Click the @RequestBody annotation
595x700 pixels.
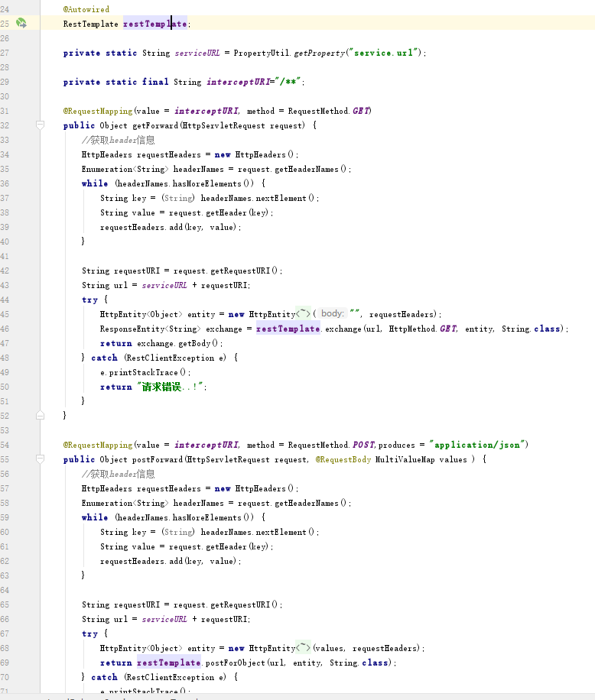(343, 459)
